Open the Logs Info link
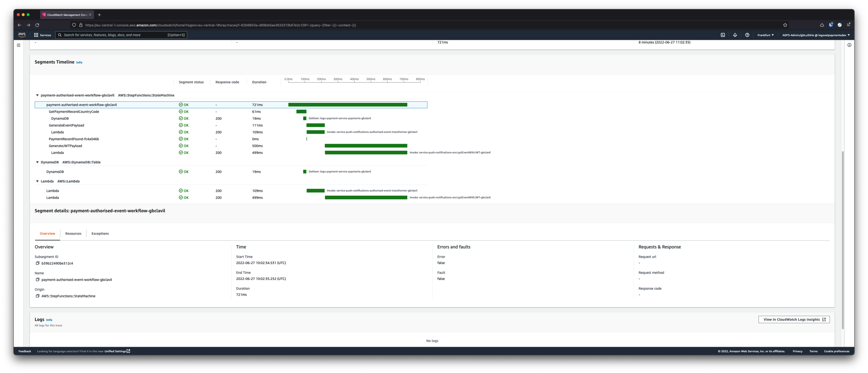868x373 pixels. coord(49,320)
